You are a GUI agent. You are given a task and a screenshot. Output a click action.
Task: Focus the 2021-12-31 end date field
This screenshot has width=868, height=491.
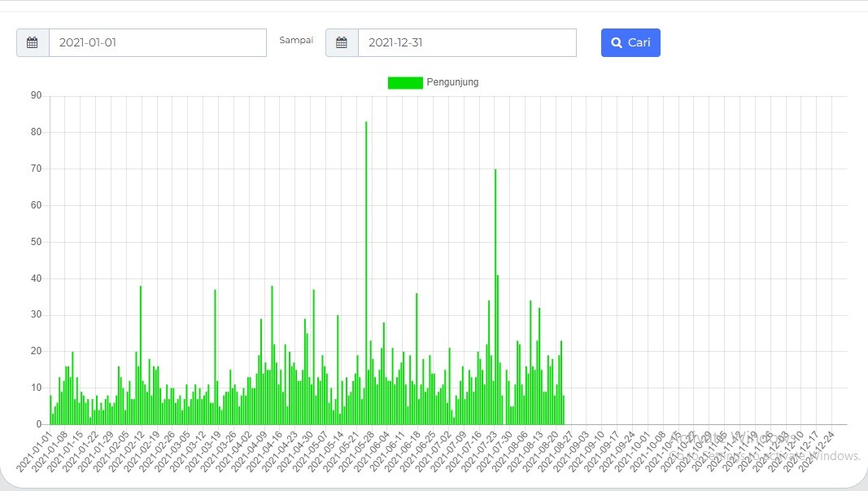click(x=466, y=43)
